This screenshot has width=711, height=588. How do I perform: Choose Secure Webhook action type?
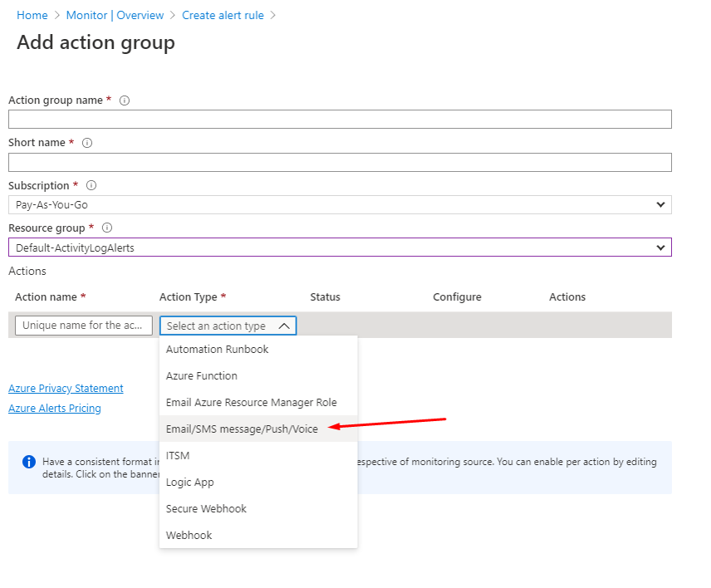(x=206, y=509)
